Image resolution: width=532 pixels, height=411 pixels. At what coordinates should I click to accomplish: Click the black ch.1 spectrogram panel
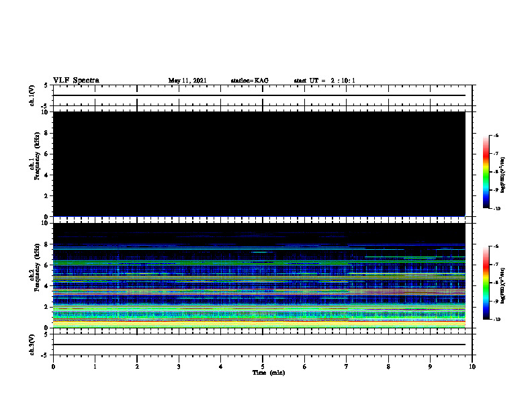[x=259, y=164]
